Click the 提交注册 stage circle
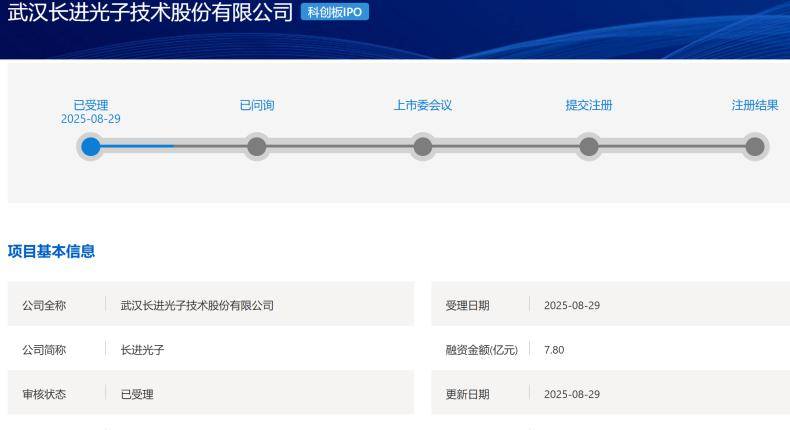 pyautogui.click(x=589, y=147)
